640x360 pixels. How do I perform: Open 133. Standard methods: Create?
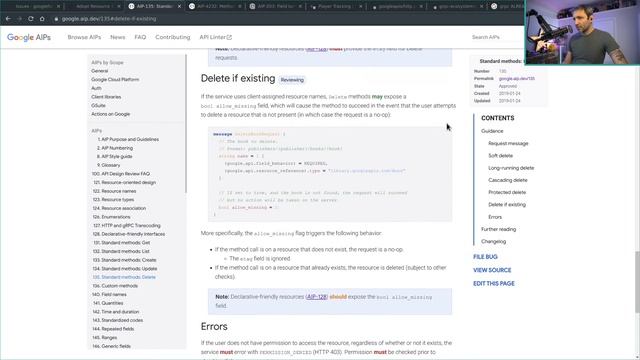pos(124,260)
